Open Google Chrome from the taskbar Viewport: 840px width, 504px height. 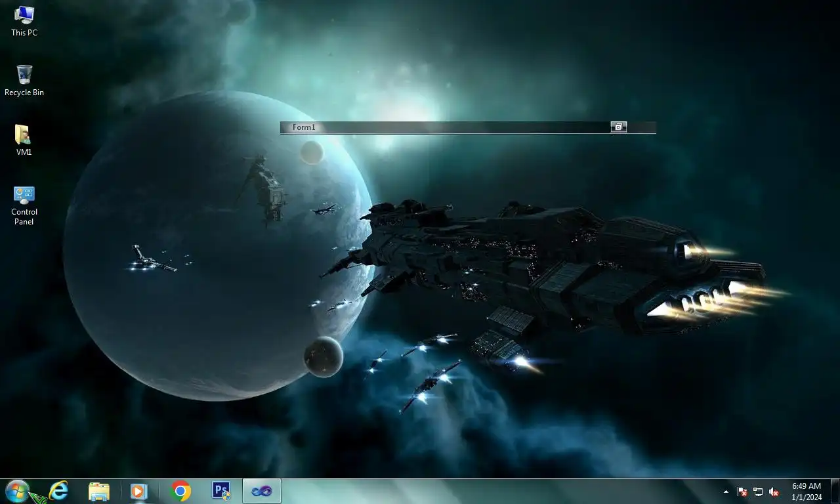[x=180, y=491]
